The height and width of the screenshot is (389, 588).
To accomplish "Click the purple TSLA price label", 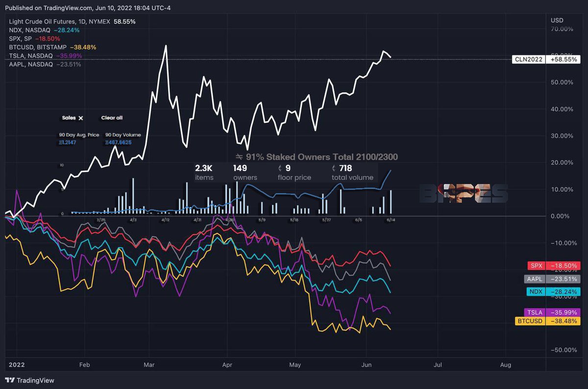I will point(552,312).
